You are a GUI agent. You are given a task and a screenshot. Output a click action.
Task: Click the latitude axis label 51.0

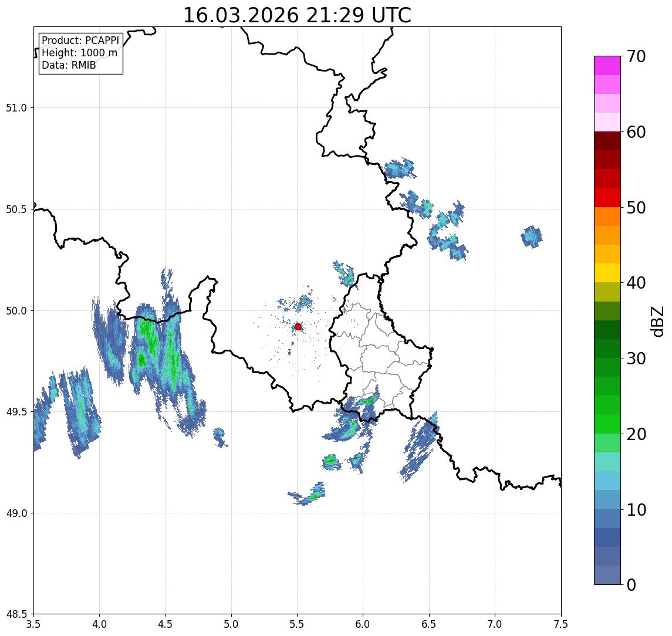coord(16,108)
